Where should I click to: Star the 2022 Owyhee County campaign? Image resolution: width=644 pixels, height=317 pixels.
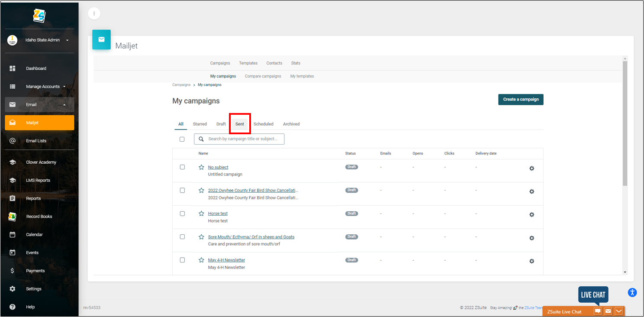[x=201, y=190]
